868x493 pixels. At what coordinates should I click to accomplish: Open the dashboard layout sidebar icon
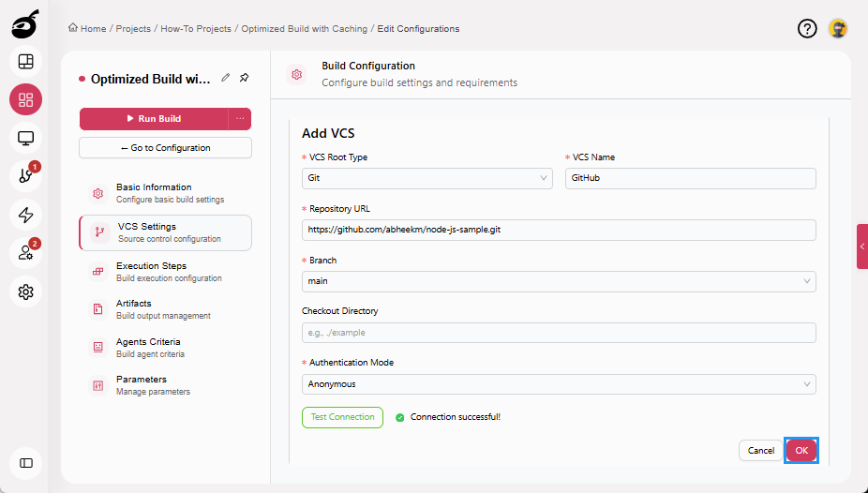click(26, 62)
